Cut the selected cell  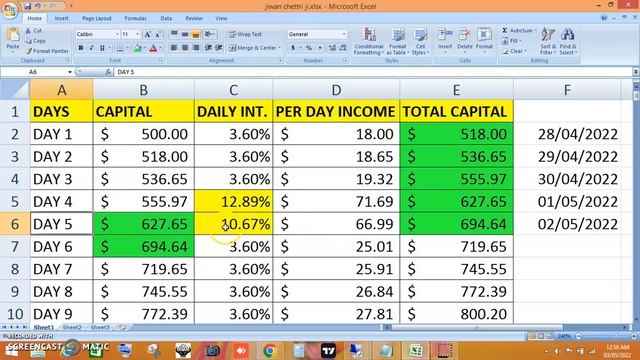33,31
